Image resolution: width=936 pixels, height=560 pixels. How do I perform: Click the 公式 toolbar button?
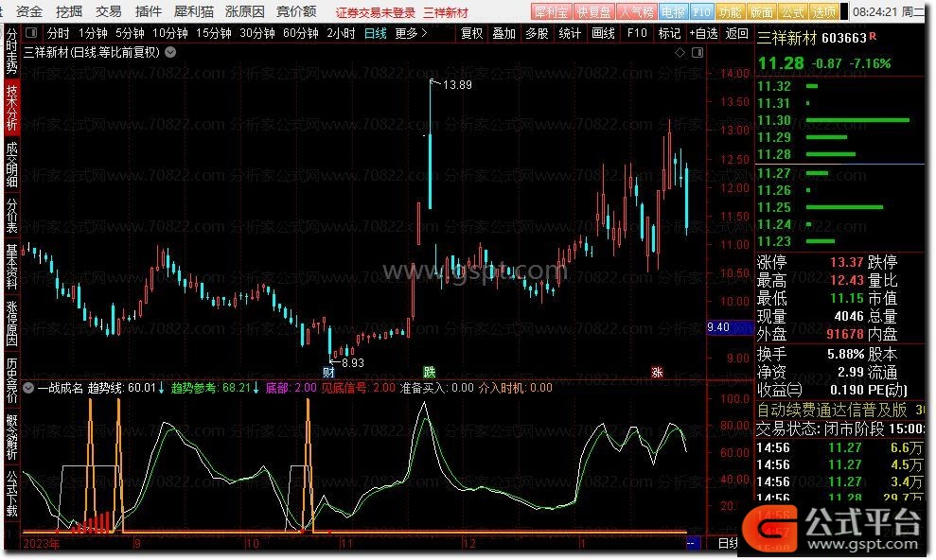click(792, 12)
